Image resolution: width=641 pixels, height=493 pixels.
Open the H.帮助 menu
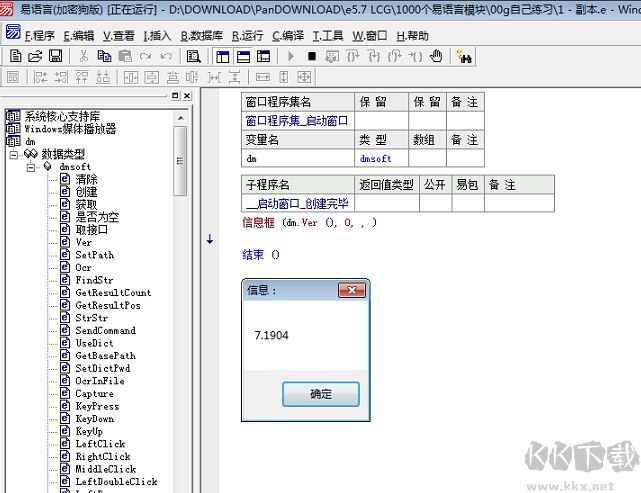tap(412, 35)
